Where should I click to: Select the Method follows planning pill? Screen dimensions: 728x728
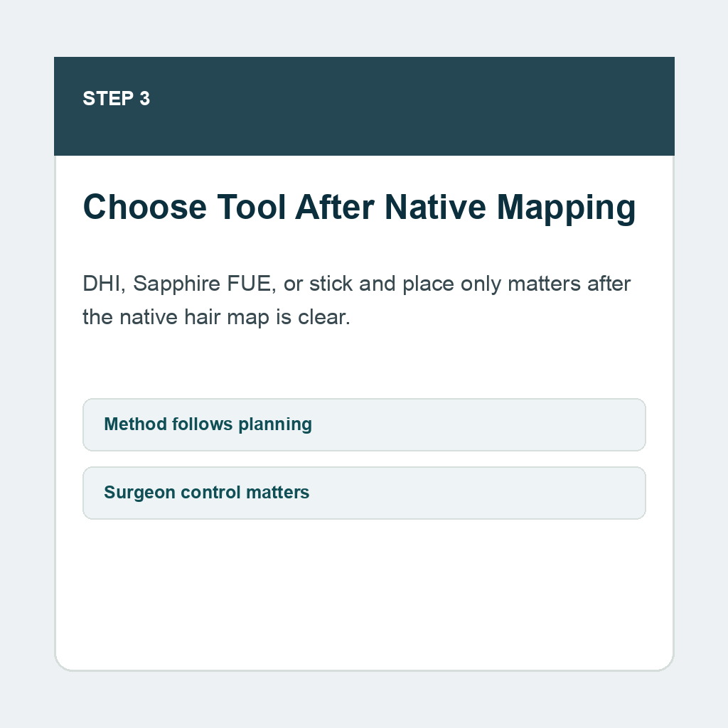point(364,424)
